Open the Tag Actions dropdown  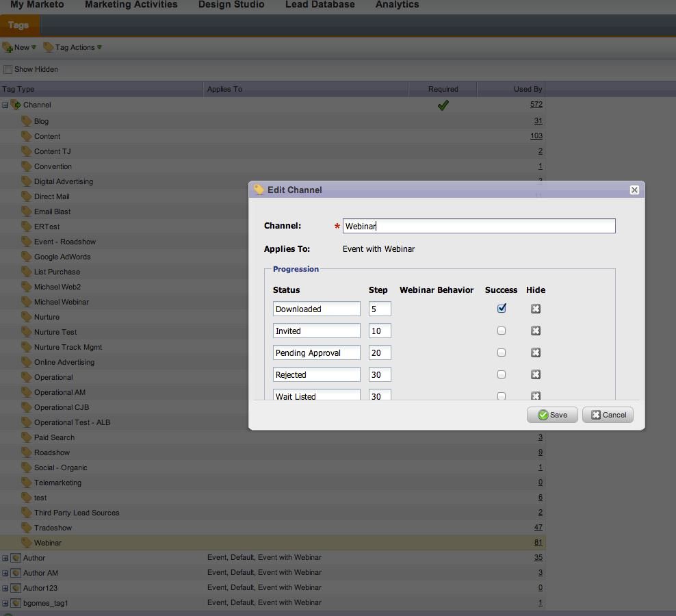click(73, 47)
